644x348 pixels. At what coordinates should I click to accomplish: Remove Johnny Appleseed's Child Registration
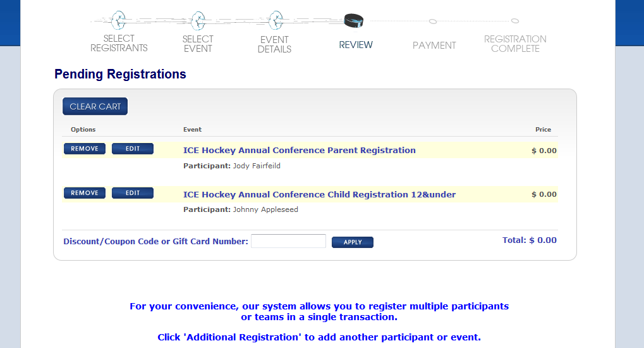point(85,193)
